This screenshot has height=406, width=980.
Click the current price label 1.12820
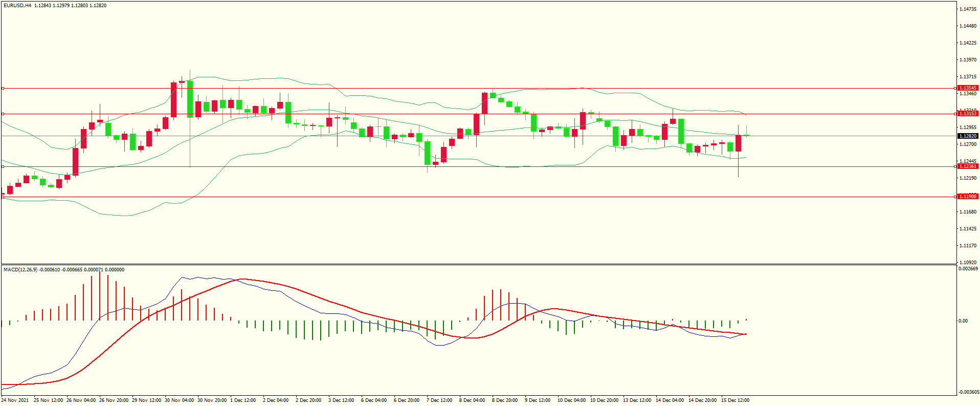[968, 136]
